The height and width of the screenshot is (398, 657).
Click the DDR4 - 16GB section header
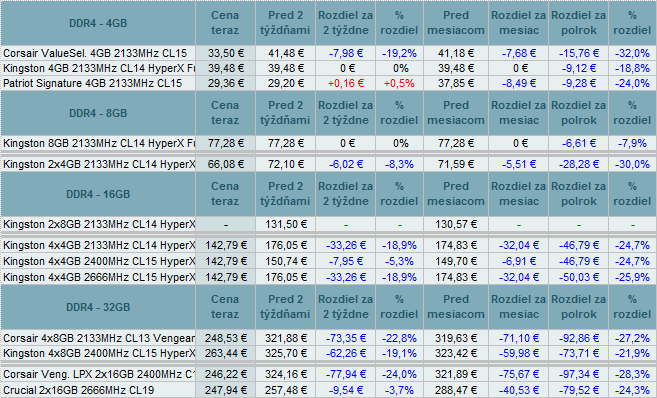tap(98, 194)
